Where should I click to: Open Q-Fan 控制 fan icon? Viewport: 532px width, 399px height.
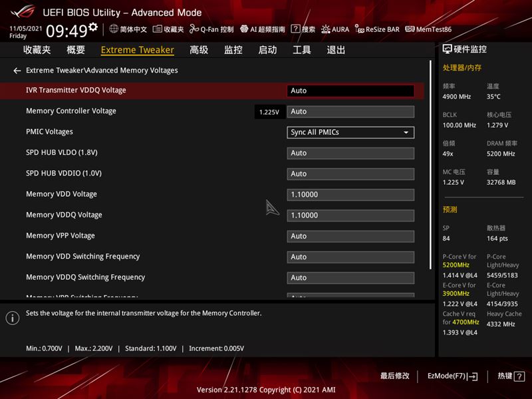click(194, 29)
